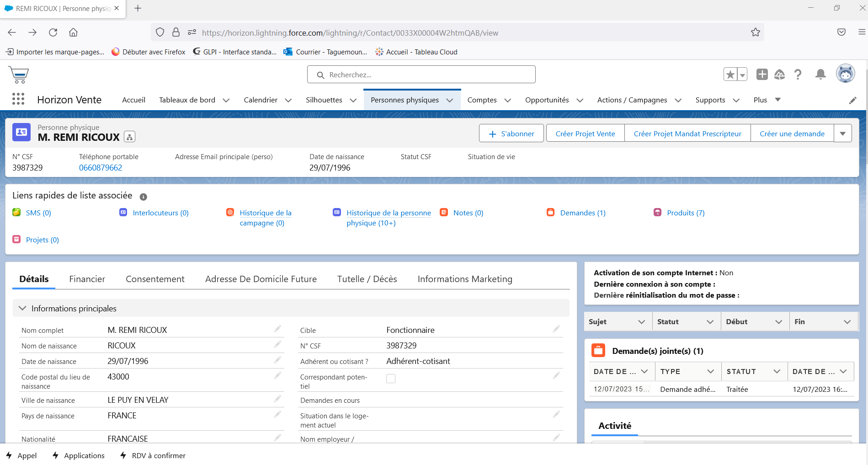
Task: Open the help question mark icon
Action: [x=798, y=75]
